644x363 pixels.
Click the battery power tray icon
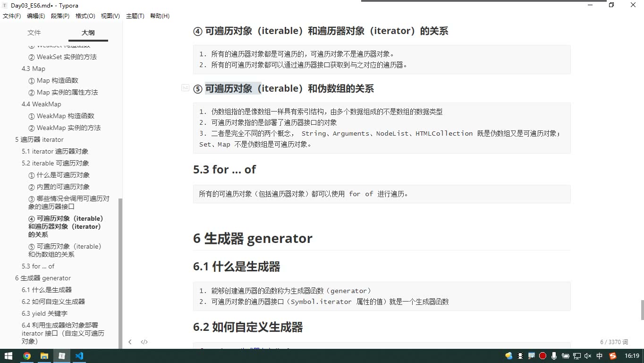tap(565, 356)
